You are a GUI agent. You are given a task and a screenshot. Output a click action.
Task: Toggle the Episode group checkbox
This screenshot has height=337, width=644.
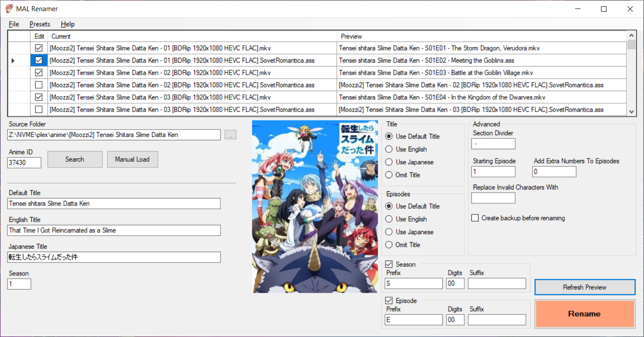click(x=389, y=300)
